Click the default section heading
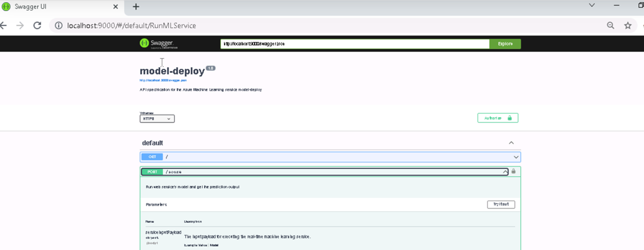 click(153, 143)
